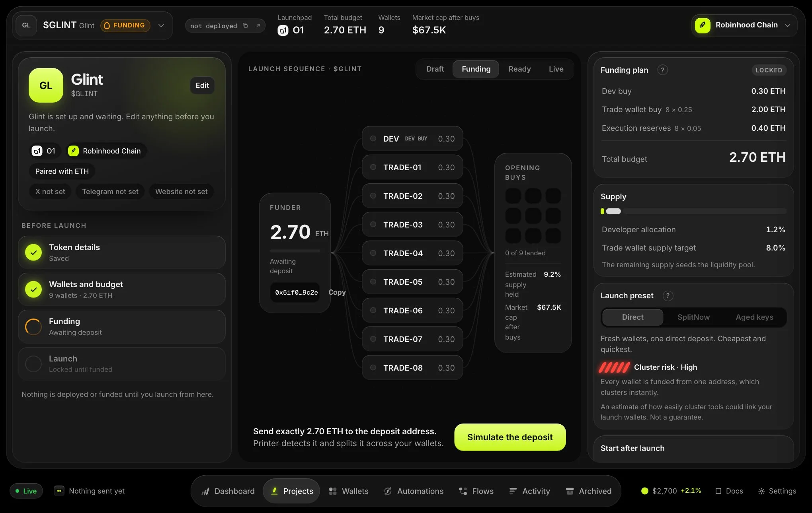
Task: Switch to the Live stage tab
Action: tap(556, 69)
